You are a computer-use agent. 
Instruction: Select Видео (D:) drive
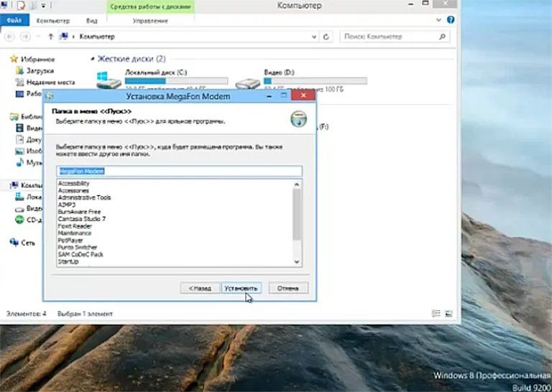tap(301, 81)
